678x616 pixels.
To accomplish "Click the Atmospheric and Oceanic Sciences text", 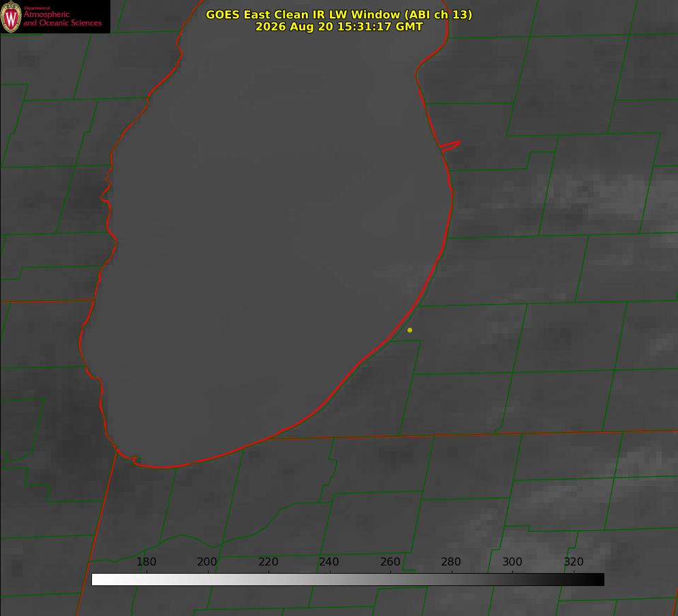I will coord(62,18).
